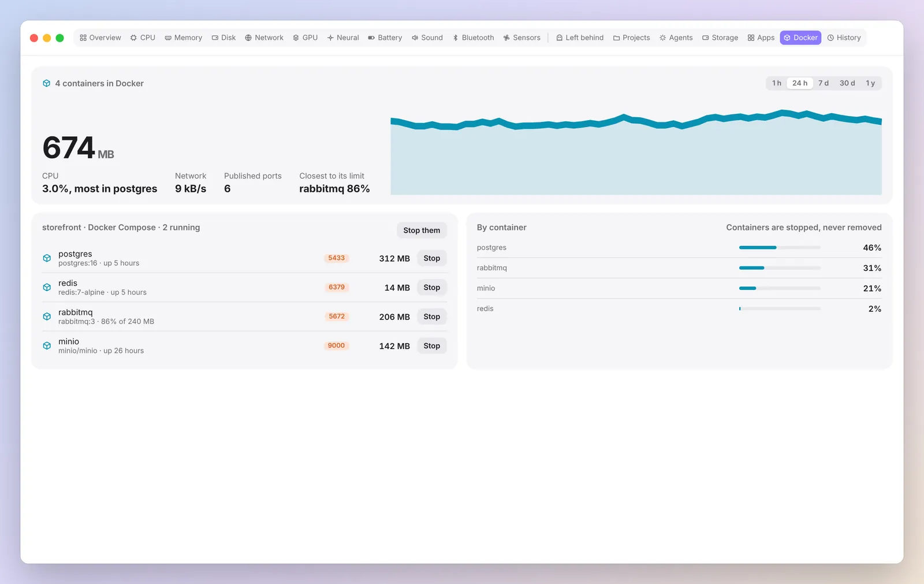This screenshot has height=584, width=924.
Task: Go to the Bluetooth tab
Action: (474, 38)
